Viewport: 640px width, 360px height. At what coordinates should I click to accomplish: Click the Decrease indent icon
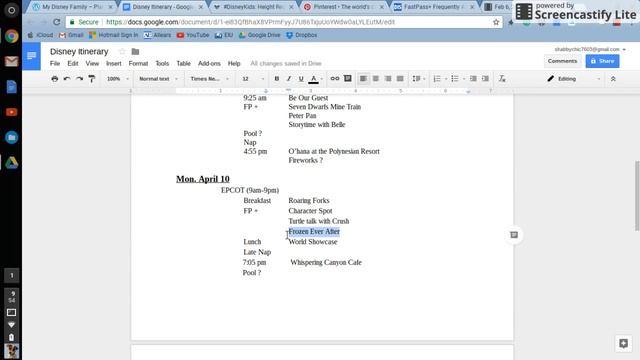pyautogui.click(x=473, y=78)
